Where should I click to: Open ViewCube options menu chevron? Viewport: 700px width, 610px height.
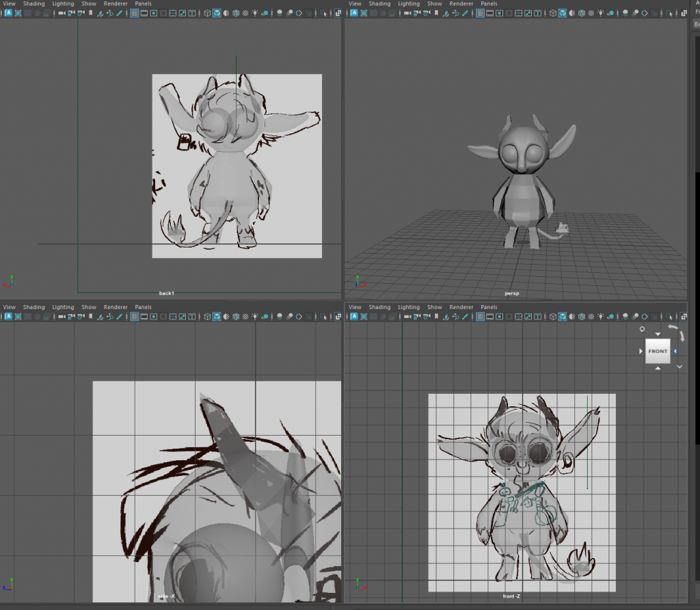679,367
